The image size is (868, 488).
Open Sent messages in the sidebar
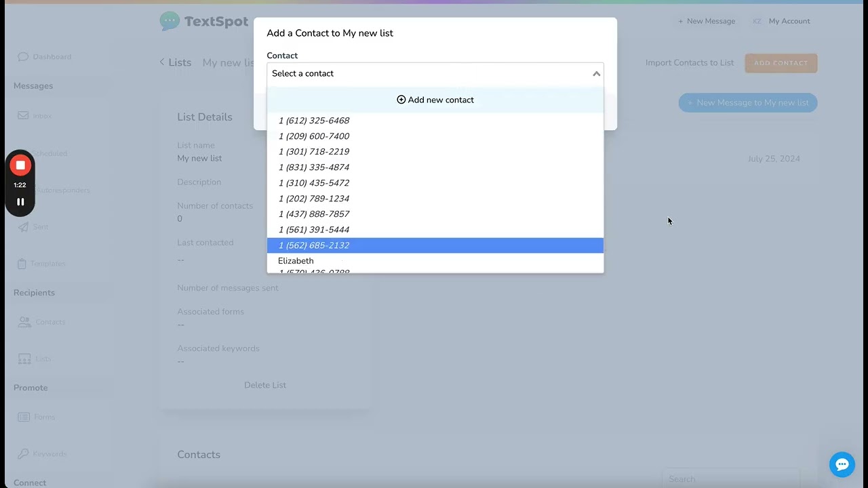pos(33,227)
